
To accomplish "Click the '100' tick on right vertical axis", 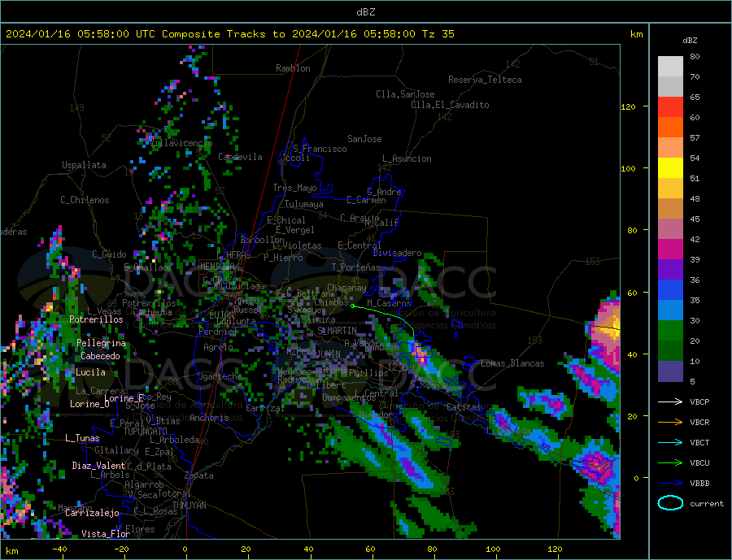I will coord(628,168).
